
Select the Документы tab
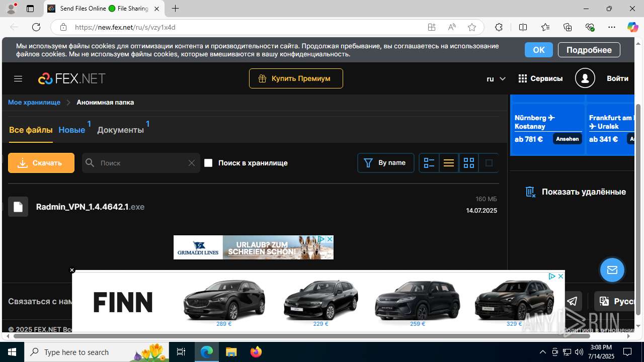click(120, 130)
